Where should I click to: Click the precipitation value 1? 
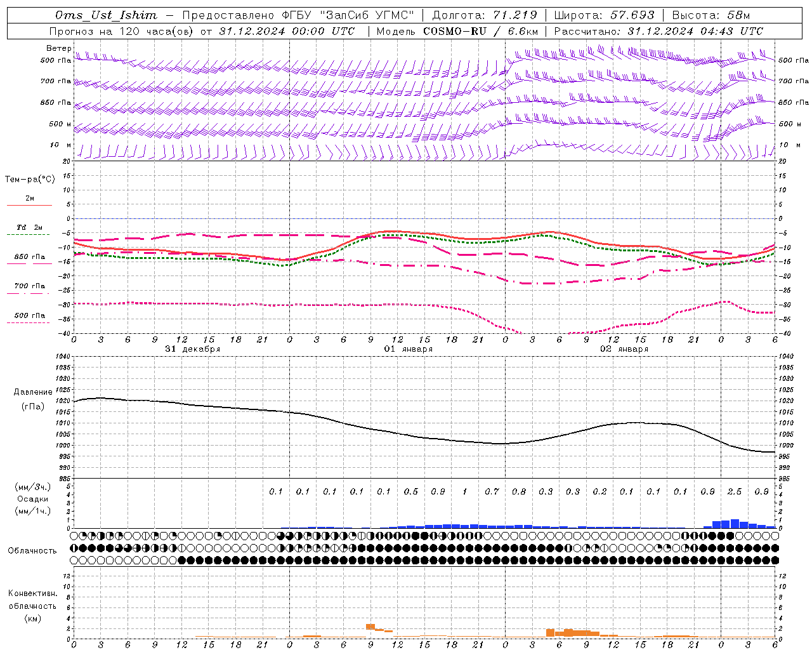(x=465, y=491)
